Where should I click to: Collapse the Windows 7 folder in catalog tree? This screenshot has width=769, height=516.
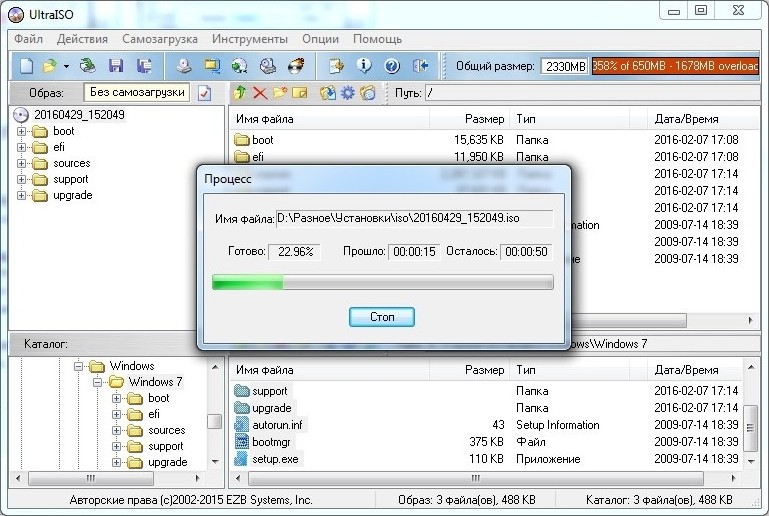click(98, 382)
